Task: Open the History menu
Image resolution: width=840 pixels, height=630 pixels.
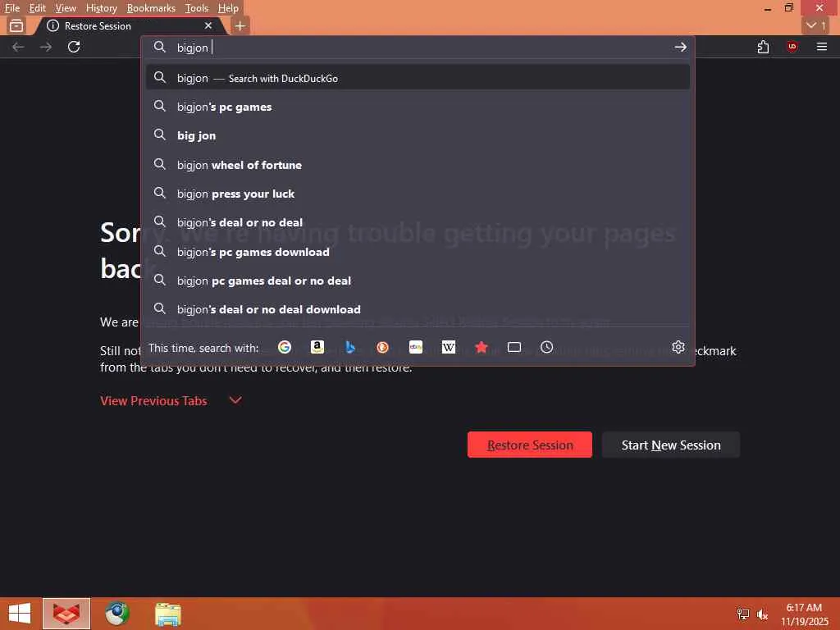Action: point(101,8)
